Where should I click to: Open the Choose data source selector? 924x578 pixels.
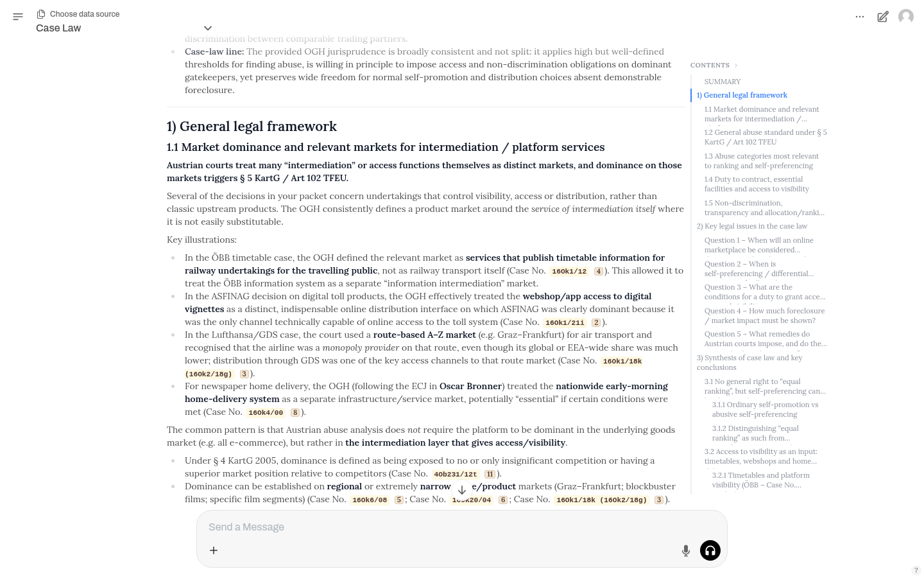78,14
